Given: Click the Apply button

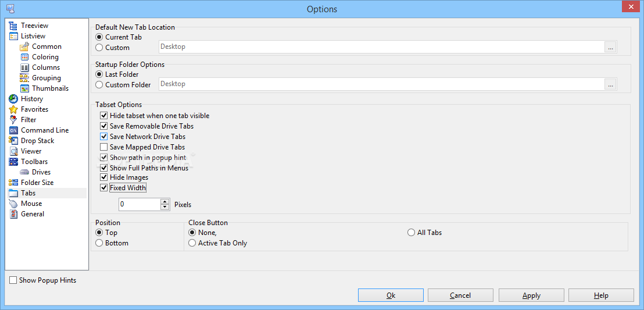Looking at the screenshot, I should tap(531, 295).
